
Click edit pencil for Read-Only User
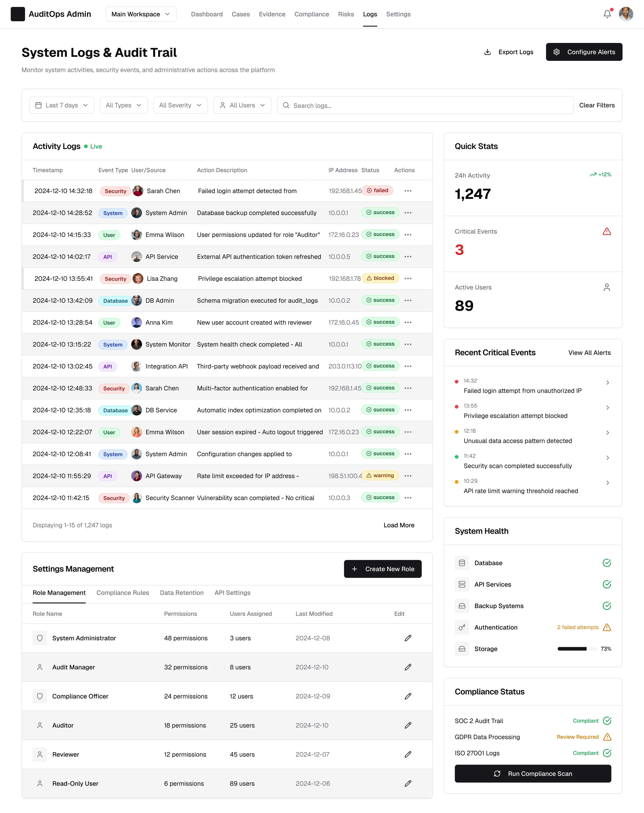[408, 783]
